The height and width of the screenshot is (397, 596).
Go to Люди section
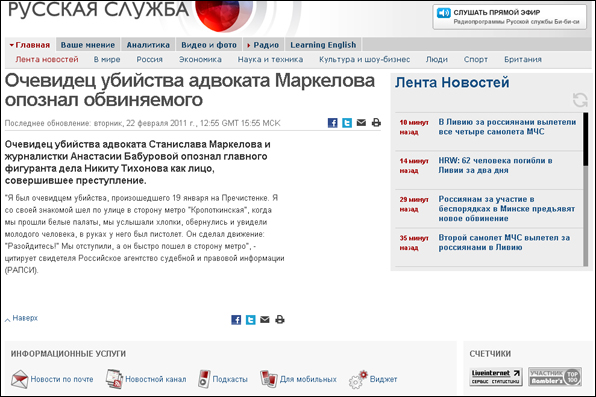point(436,59)
